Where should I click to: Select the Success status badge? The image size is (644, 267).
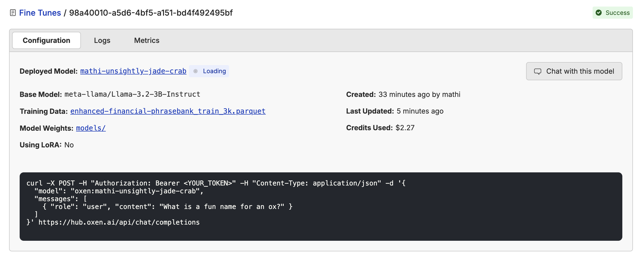coord(613,12)
